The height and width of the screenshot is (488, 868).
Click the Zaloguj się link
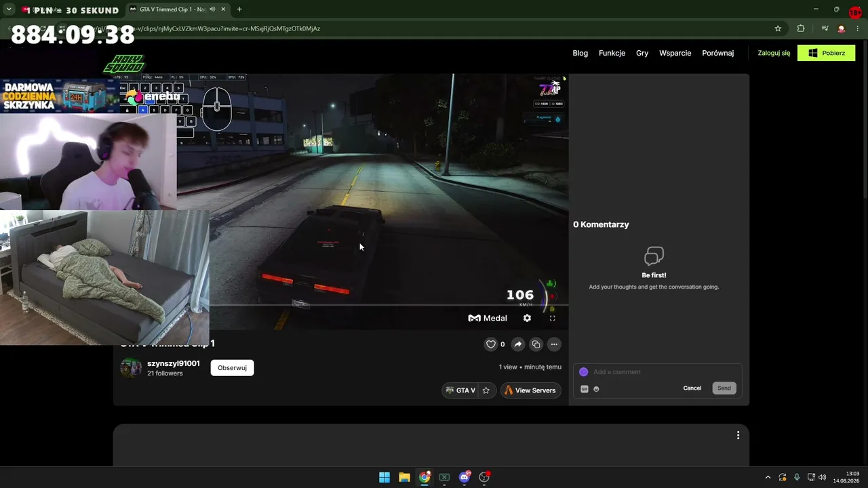click(774, 53)
